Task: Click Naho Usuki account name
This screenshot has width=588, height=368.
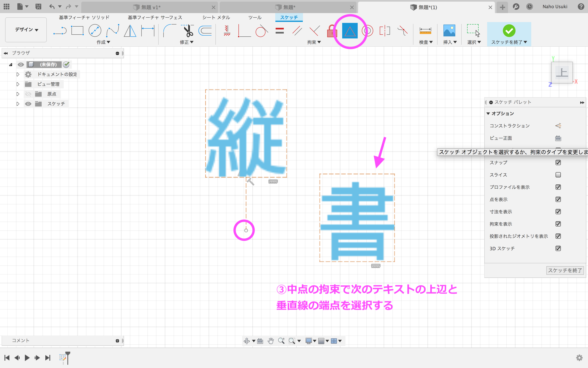Action: tap(555, 7)
